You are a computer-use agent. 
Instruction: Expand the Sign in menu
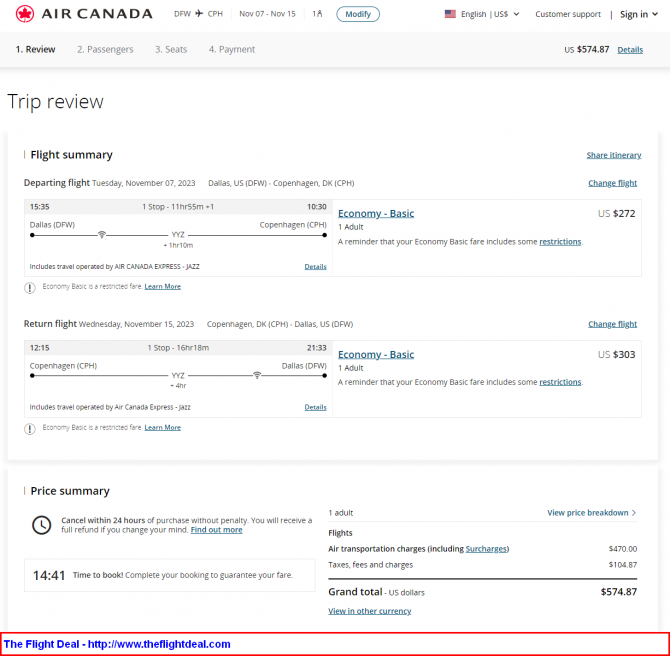point(639,15)
